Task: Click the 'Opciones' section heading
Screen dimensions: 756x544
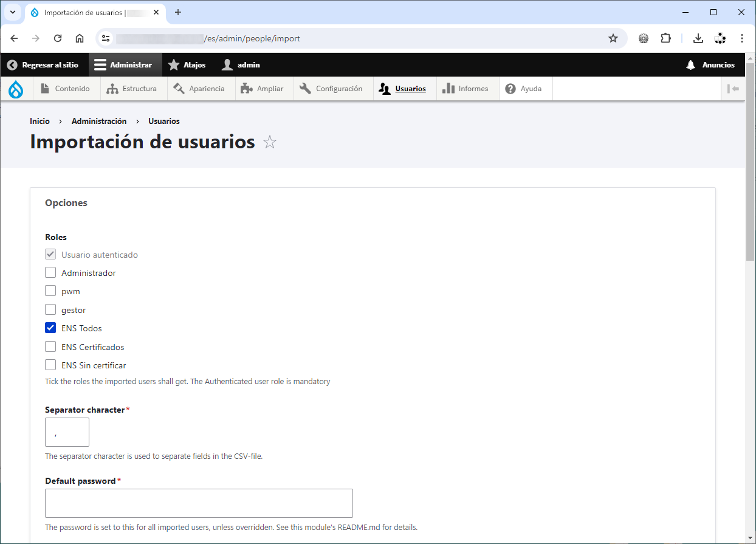Action: pyautogui.click(x=66, y=203)
